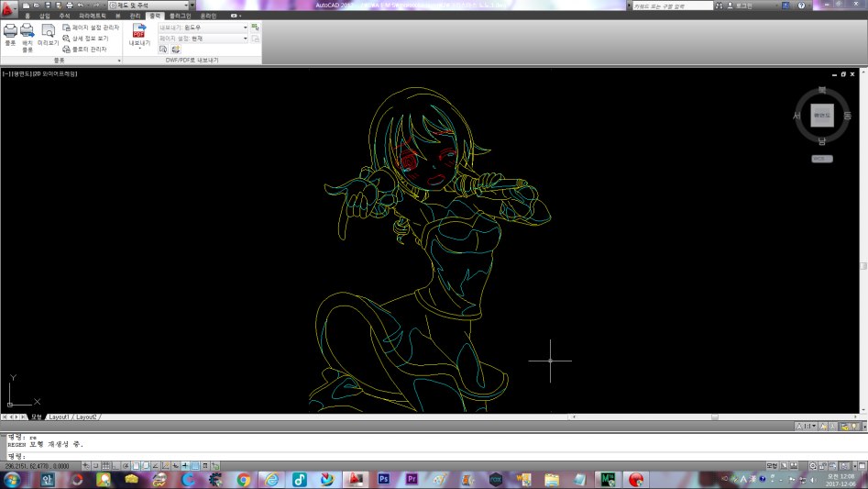The image size is (868, 489).
Task: Click the Save icon in quick access toolbar
Action: click(x=48, y=5)
